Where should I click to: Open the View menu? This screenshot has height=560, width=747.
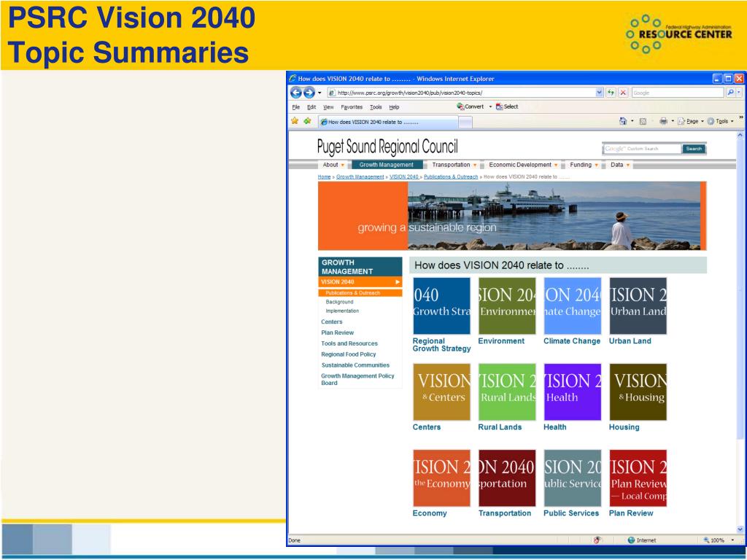328,107
